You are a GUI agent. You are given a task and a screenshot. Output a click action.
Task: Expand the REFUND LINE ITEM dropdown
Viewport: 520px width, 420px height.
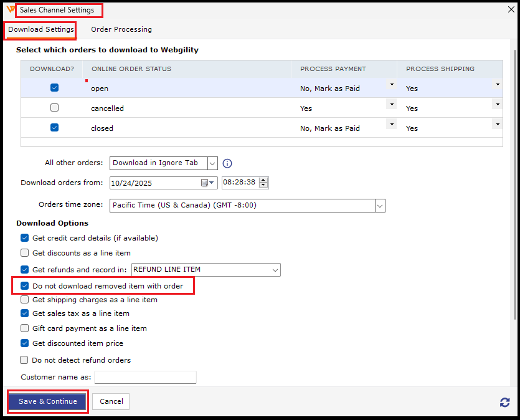coord(275,270)
